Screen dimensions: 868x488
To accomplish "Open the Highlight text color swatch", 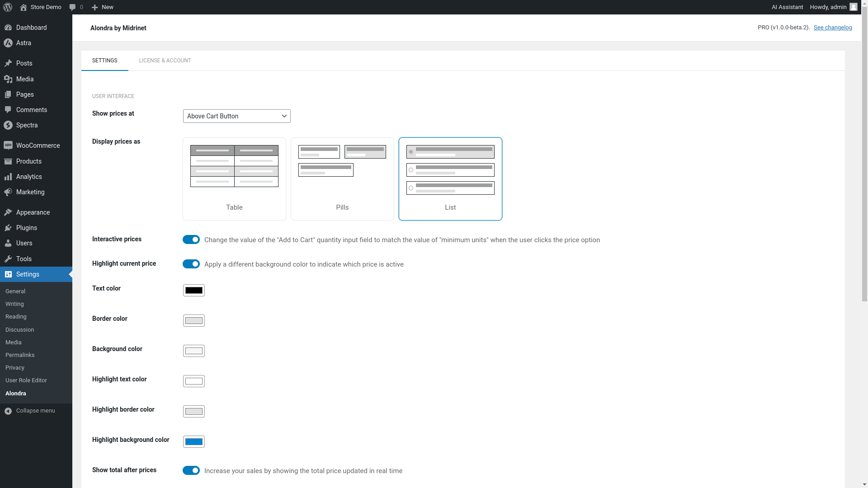I will point(194,381).
